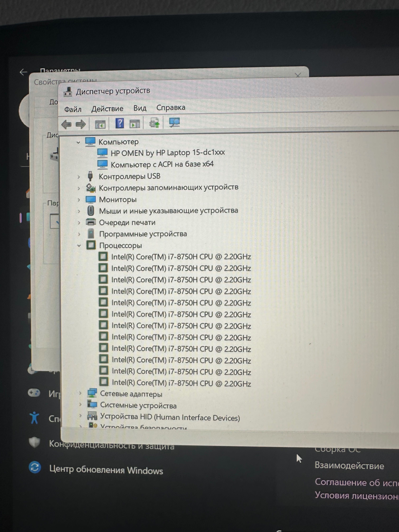Screen dimensions: 399x532
Task: Click the Windows Update sync icon in Settings
Action: click(x=35, y=467)
